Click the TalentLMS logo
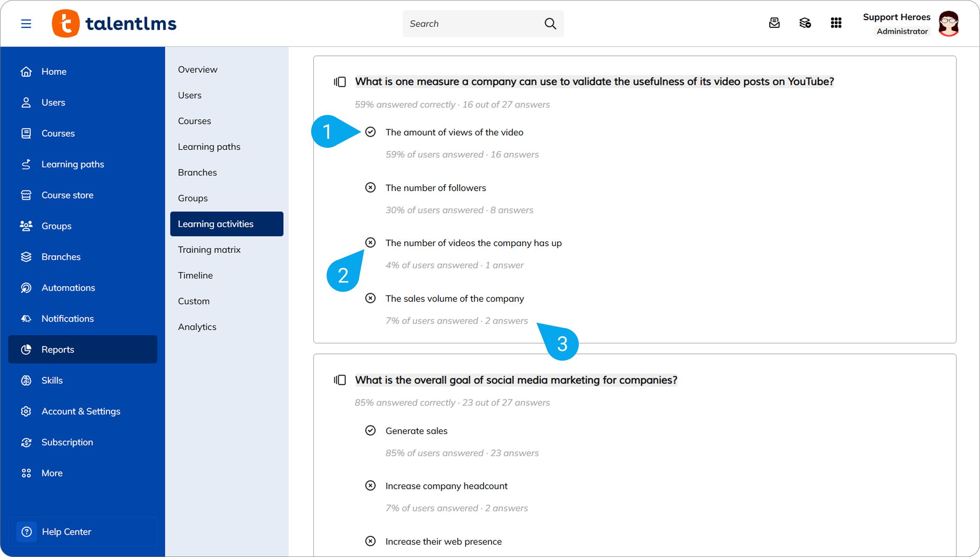The height and width of the screenshot is (557, 980). tap(114, 23)
